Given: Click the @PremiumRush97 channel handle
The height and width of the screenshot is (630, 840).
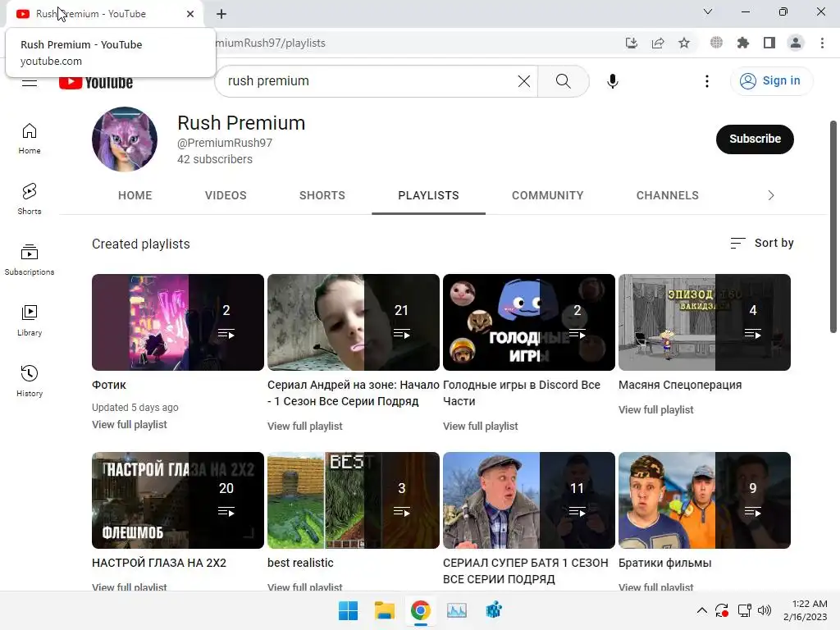Looking at the screenshot, I should (225, 143).
